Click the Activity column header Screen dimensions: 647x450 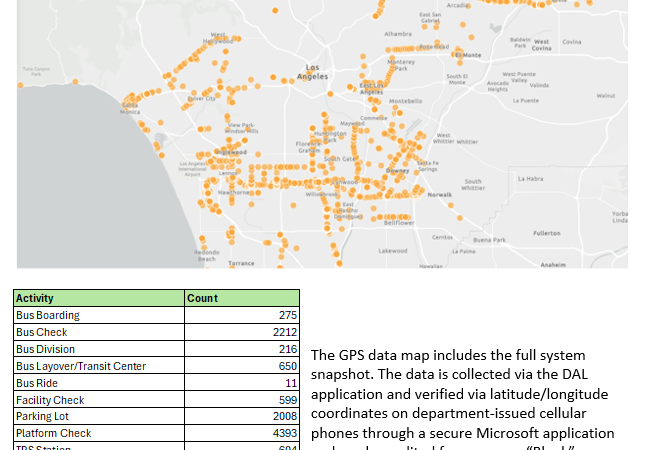(35, 298)
